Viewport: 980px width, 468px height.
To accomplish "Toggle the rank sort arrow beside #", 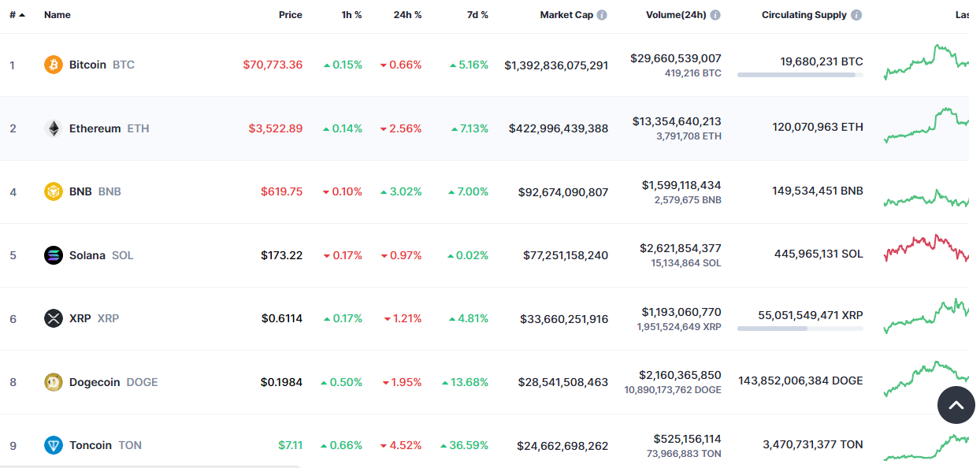I will 21,15.
